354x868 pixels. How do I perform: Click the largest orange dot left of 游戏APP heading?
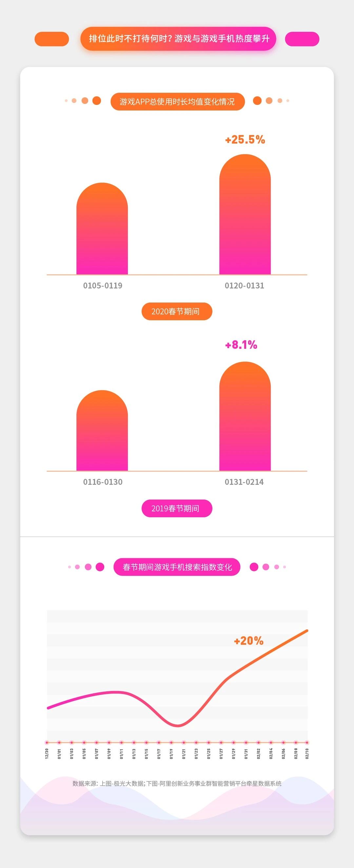click(97, 100)
